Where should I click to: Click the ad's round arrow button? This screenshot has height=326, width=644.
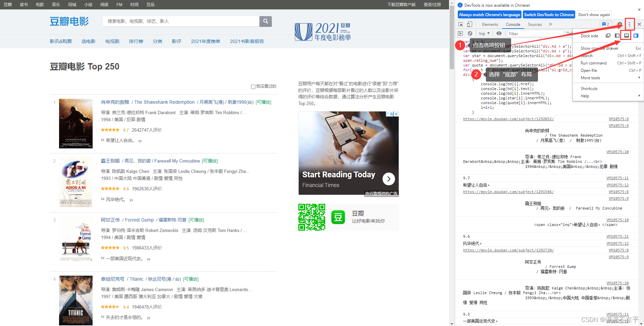click(389, 179)
